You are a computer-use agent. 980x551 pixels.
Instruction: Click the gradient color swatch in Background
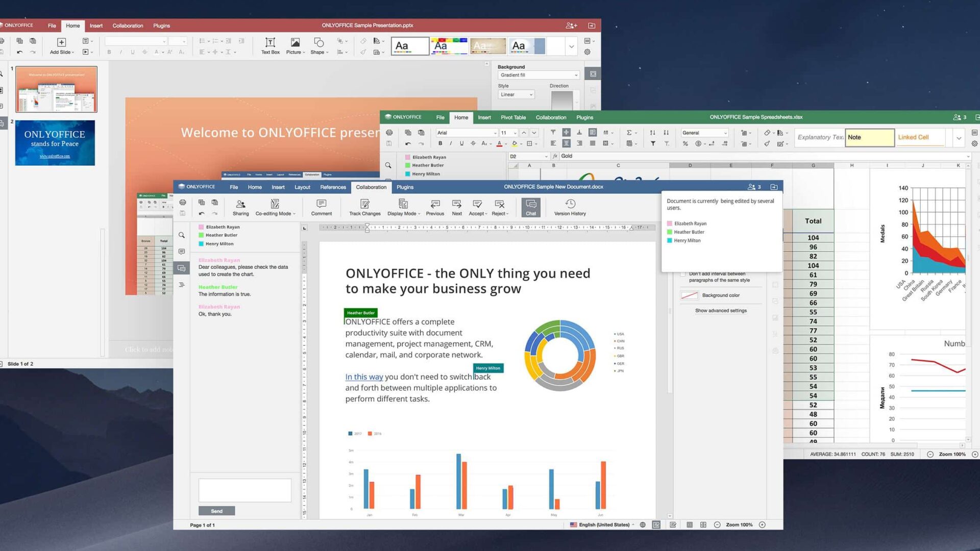tap(561, 100)
